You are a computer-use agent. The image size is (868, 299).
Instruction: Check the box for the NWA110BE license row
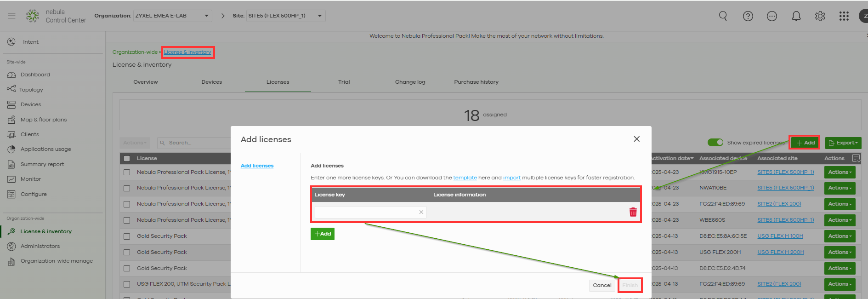pos(127,188)
